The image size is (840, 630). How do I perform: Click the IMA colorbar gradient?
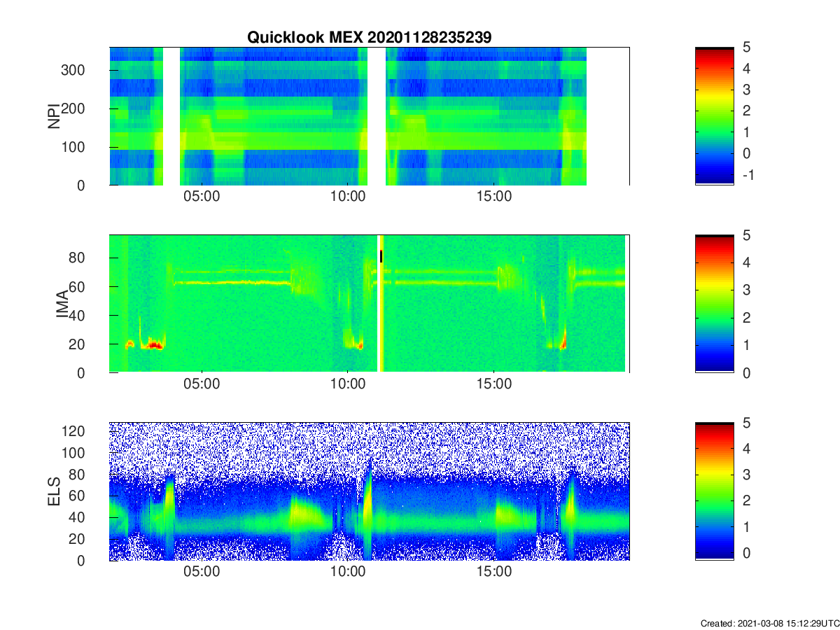pos(715,304)
